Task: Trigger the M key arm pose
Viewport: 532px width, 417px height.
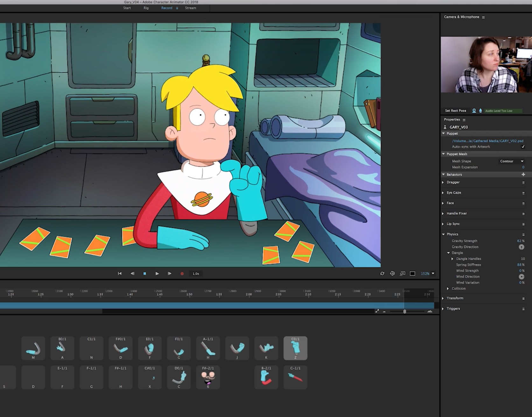Action: point(33,348)
